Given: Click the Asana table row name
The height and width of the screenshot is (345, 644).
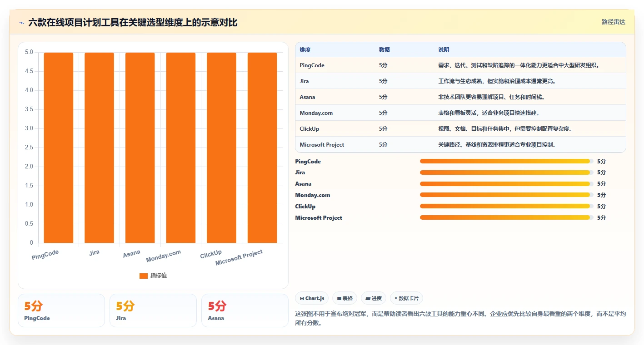Looking at the screenshot, I should pos(308,97).
